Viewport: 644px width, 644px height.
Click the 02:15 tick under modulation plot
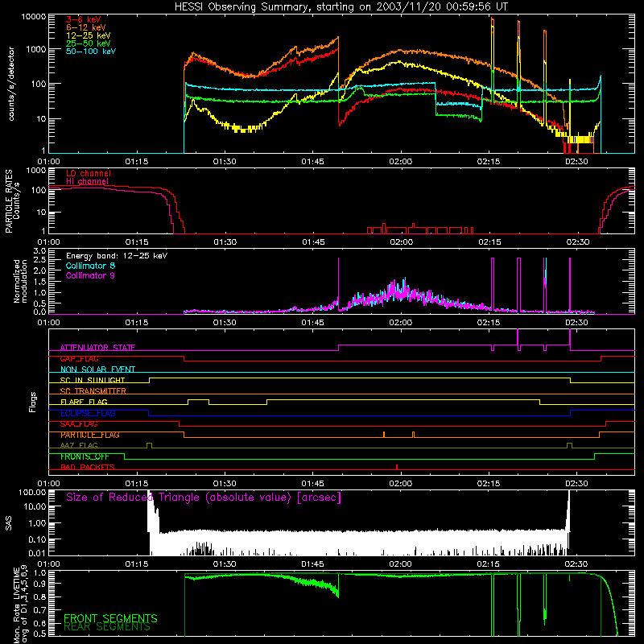(x=489, y=323)
